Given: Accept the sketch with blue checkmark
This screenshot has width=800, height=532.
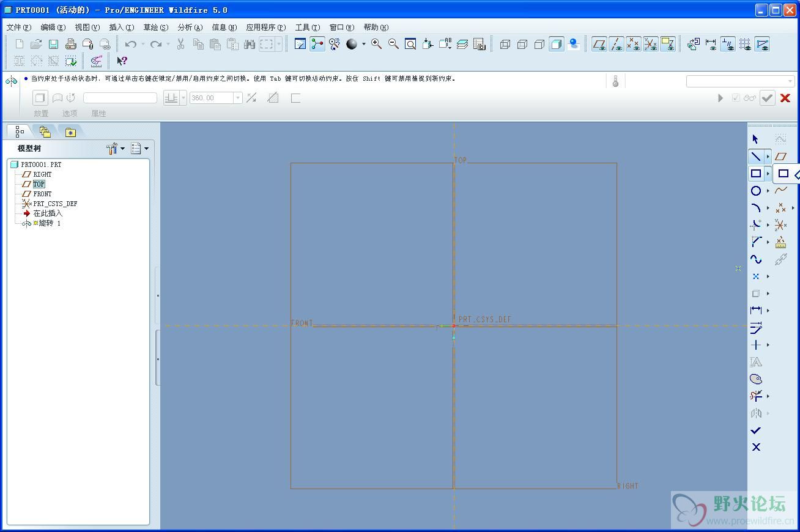Looking at the screenshot, I should (756, 430).
